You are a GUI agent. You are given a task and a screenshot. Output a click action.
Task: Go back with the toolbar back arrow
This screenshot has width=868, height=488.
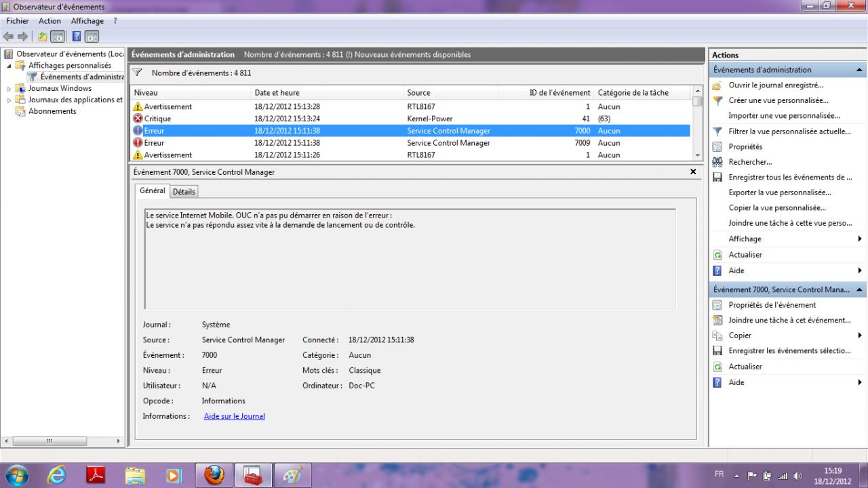[x=9, y=36]
